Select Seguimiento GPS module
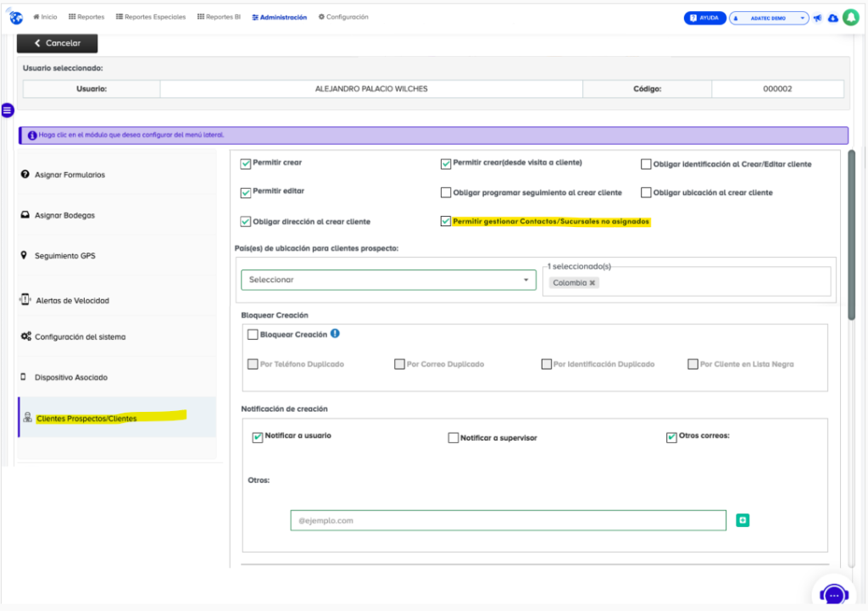This screenshot has height=611, width=868. [x=117, y=256]
